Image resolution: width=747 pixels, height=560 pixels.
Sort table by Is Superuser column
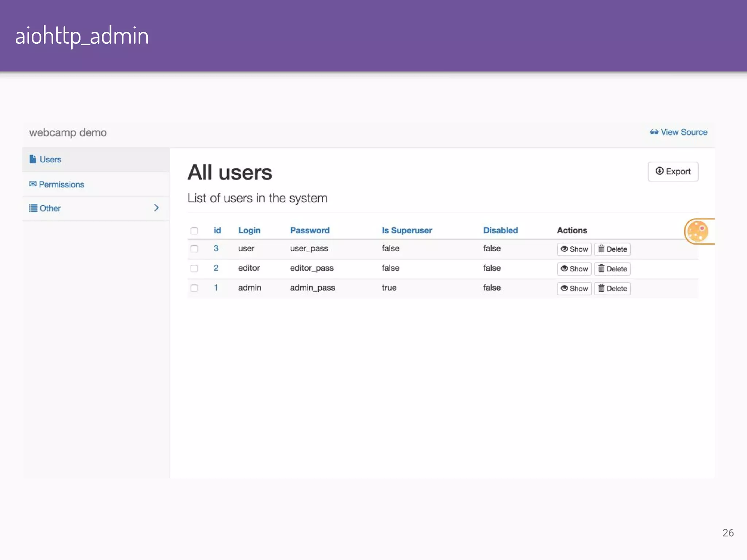point(407,230)
